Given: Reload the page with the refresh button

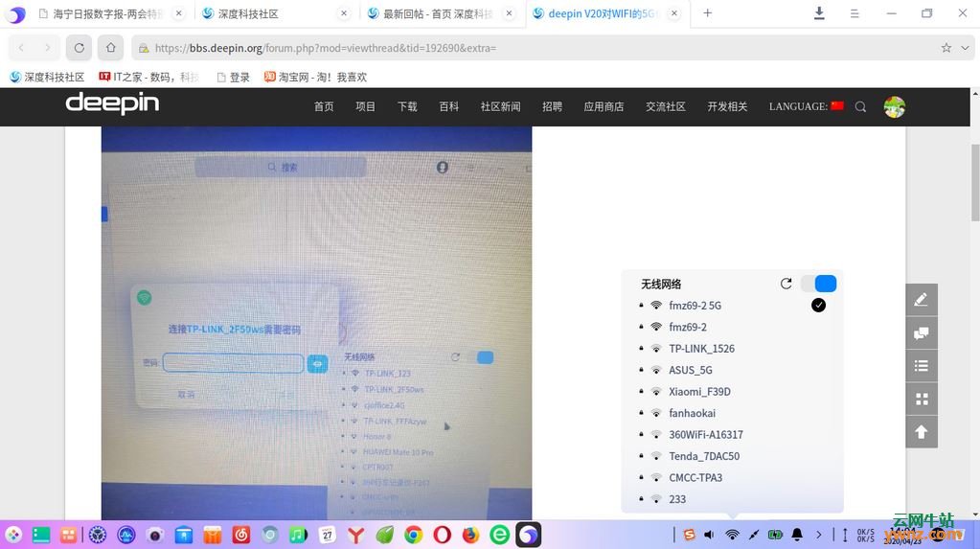Looking at the screenshot, I should [x=79, y=48].
